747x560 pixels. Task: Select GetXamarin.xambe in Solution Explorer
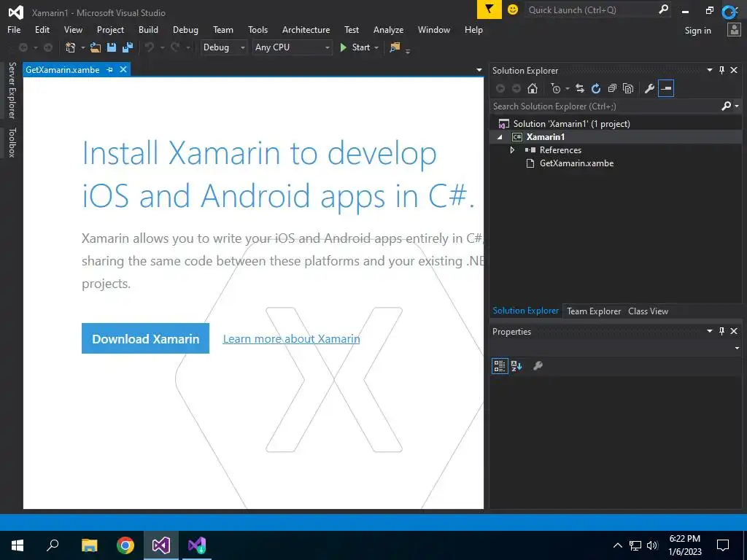point(576,163)
